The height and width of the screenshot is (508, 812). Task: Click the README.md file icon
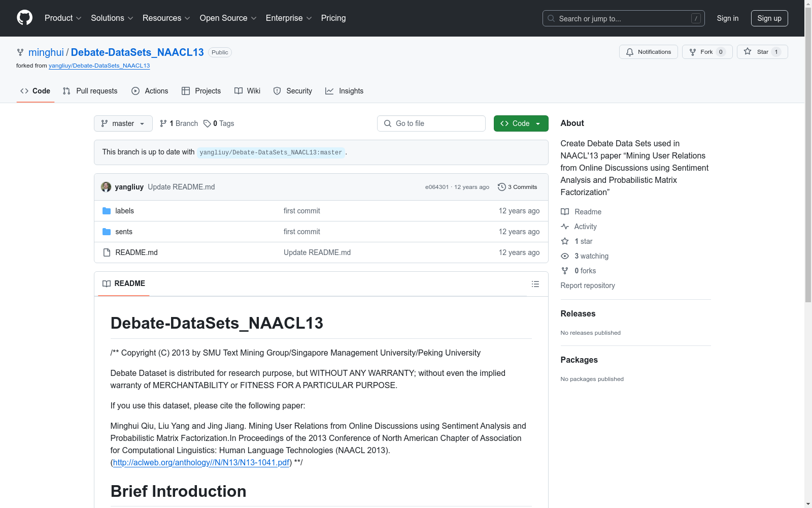pyautogui.click(x=107, y=252)
